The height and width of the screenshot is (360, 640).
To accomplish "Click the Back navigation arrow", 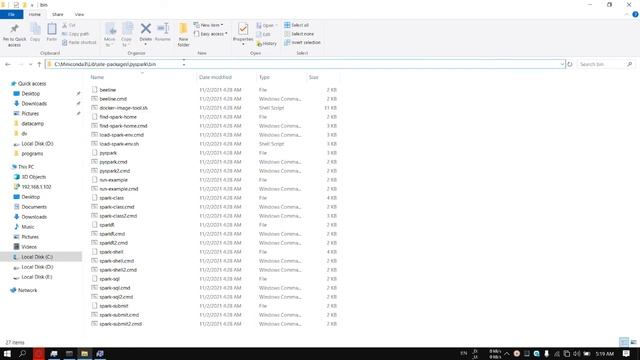I will pyautogui.click(x=8, y=64).
